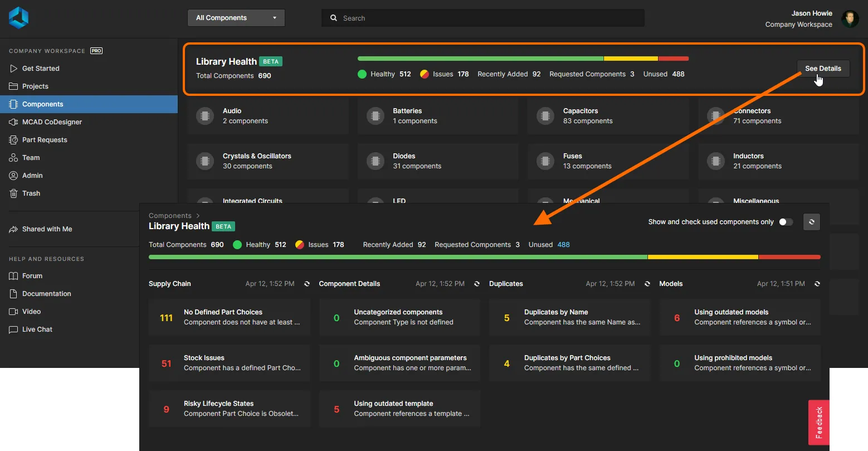Open Duplicates by Part Choices card

pos(570,363)
